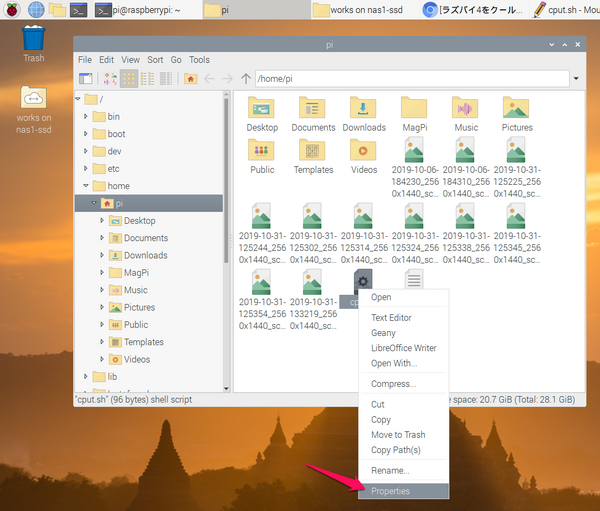Open the Raspberry Pi main menu
Image resolution: width=600 pixels, height=511 pixels.
click(12, 10)
